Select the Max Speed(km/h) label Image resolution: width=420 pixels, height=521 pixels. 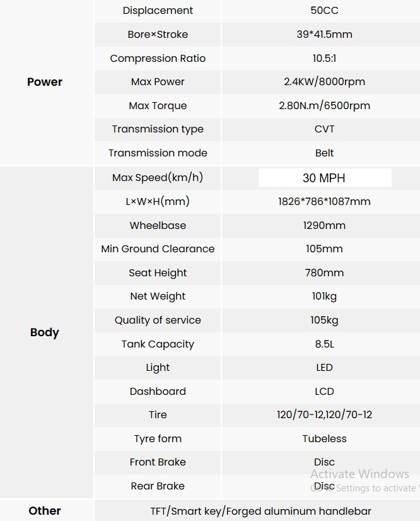click(158, 178)
